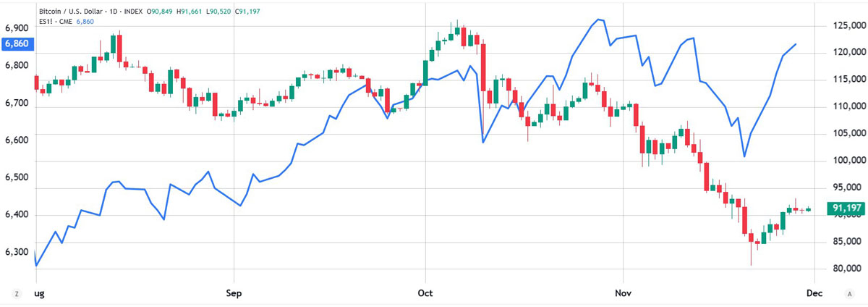
Task: Click the ES1! value 6,860 in legend
Action: pos(85,22)
